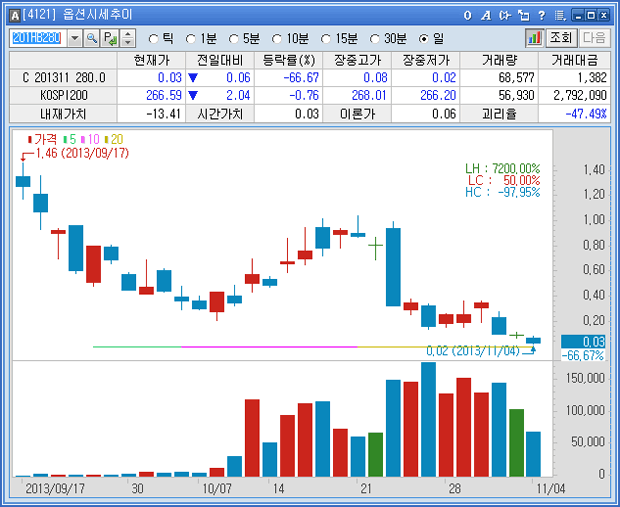Click the stepper arrows beside the P icon

pyautogui.click(x=127, y=37)
